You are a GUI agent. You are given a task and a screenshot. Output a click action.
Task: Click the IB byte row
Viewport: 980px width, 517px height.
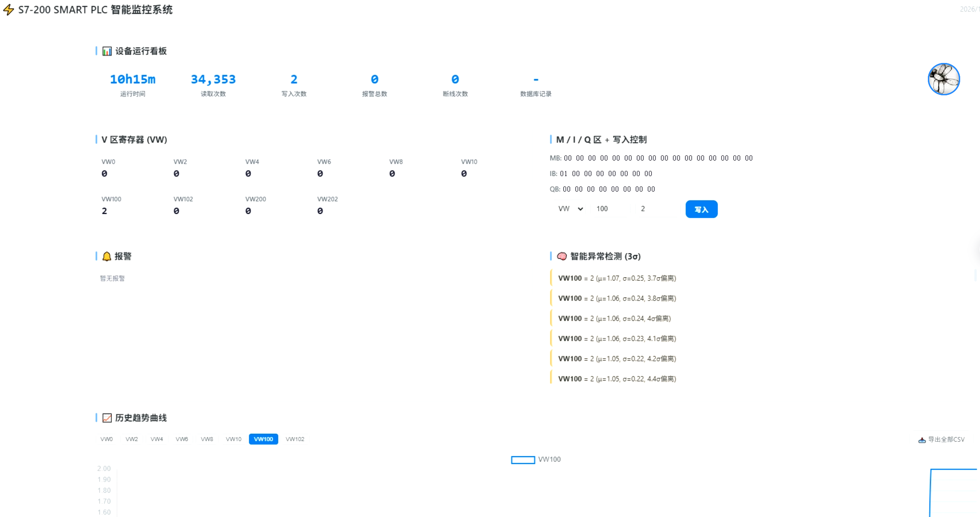click(x=601, y=174)
